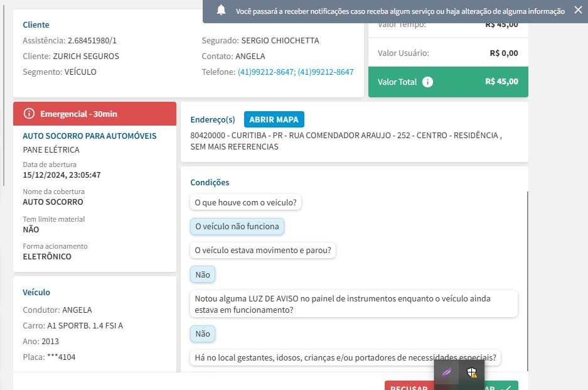Click the Condições panel scrollbar
Viewport: 588px width, 390px height.
pos(527,281)
